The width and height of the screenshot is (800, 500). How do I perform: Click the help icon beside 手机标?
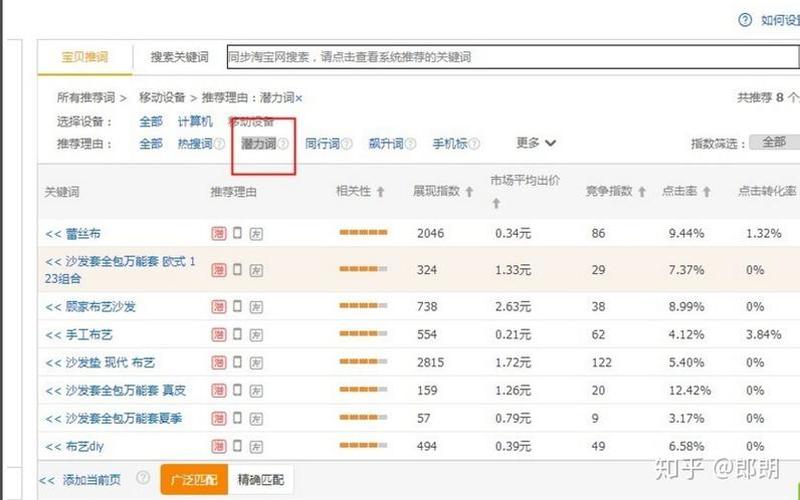click(x=474, y=144)
